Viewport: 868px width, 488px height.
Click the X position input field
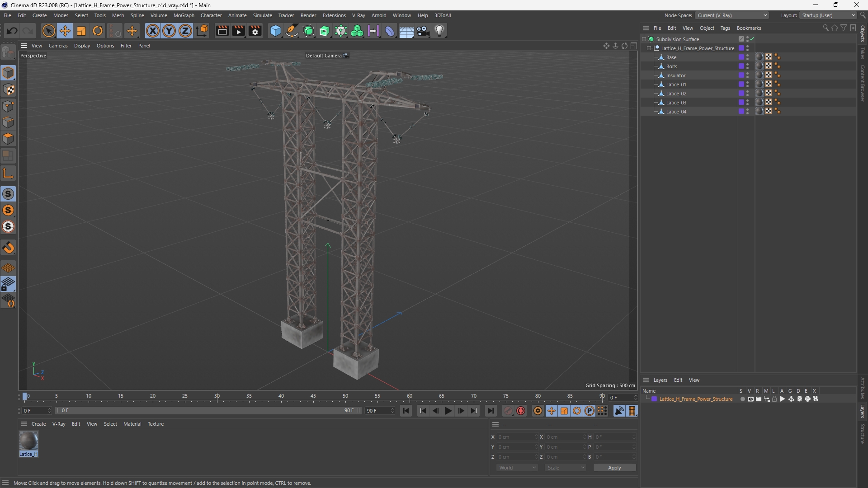[517, 437]
